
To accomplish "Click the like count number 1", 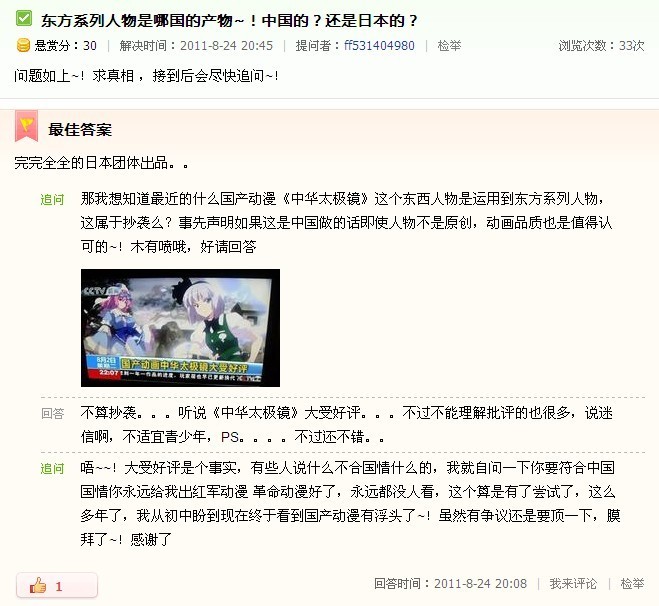I will point(59,586).
